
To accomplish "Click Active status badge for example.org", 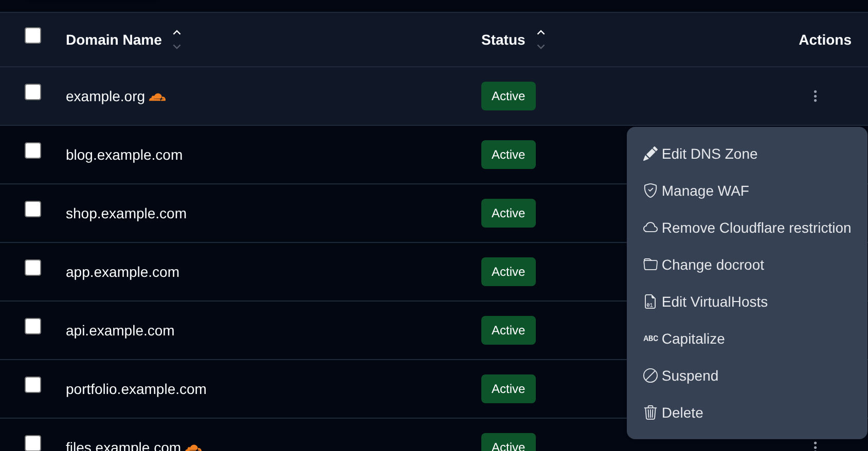I will pos(509,96).
